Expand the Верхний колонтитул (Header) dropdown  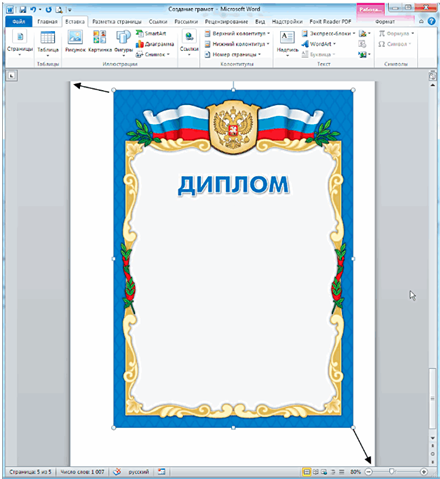[x=237, y=33]
